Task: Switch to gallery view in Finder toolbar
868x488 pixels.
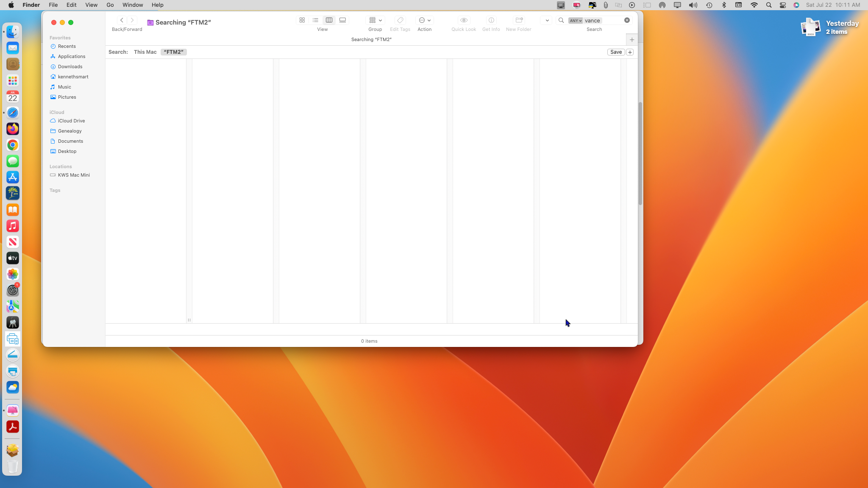Action: [342, 20]
